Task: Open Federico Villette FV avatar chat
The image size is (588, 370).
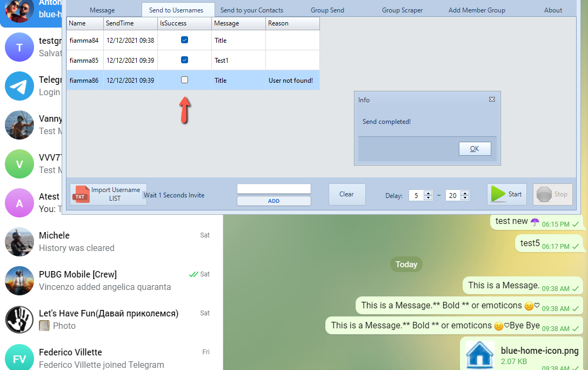Action: pyautogui.click(x=19, y=358)
